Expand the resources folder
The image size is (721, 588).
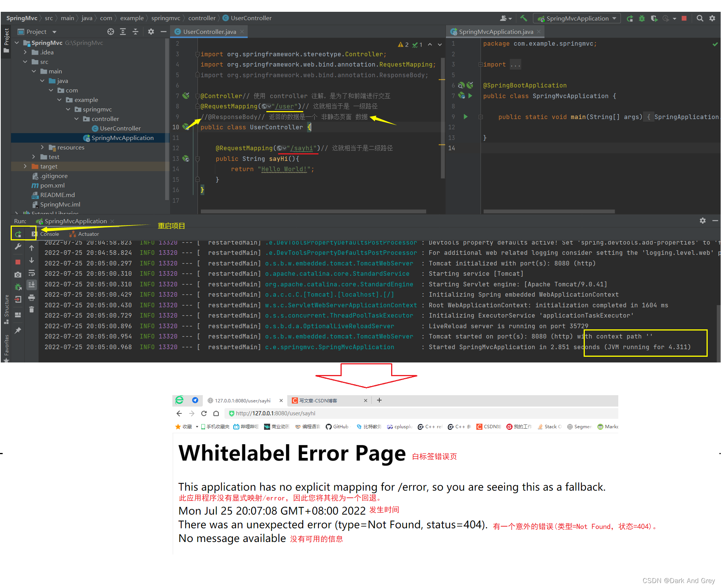pos(42,147)
